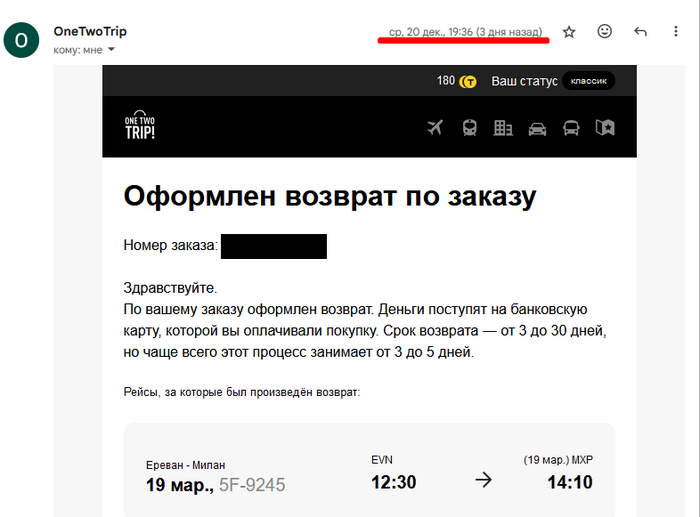Click the sender avatar with letter O
Image resolution: width=700 pixels, height=517 pixels.
click(21, 40)
